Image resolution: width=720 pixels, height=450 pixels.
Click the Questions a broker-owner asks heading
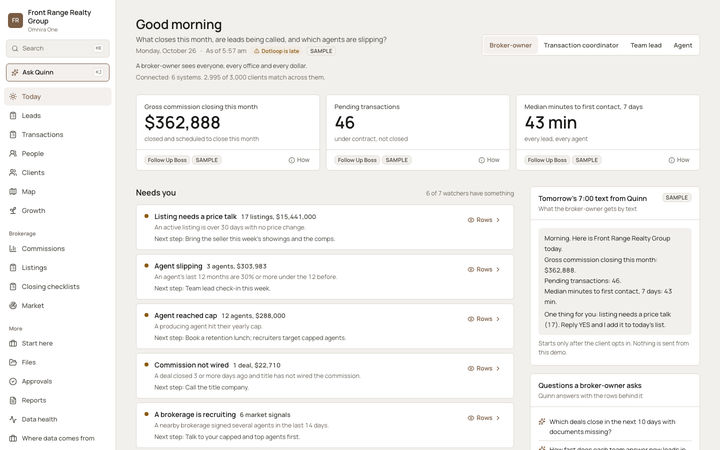590,386
